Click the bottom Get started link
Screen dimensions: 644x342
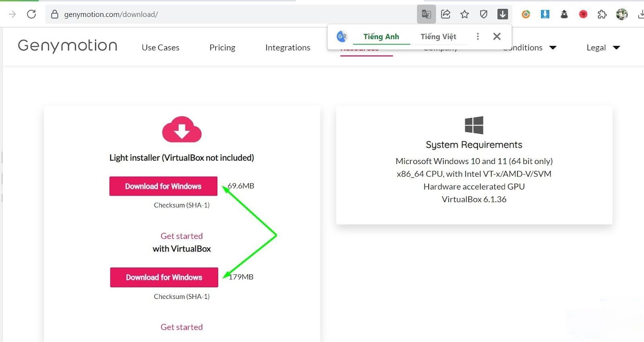(x=182, y=327)
